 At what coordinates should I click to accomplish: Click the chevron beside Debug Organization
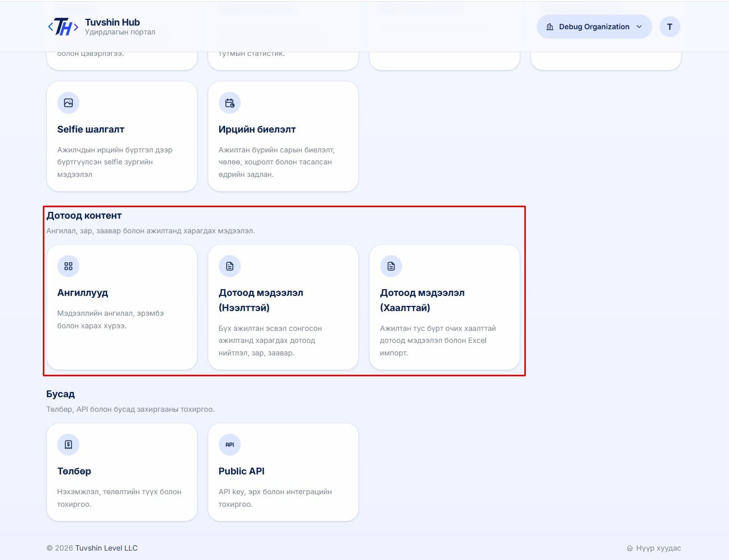point(639,27)
